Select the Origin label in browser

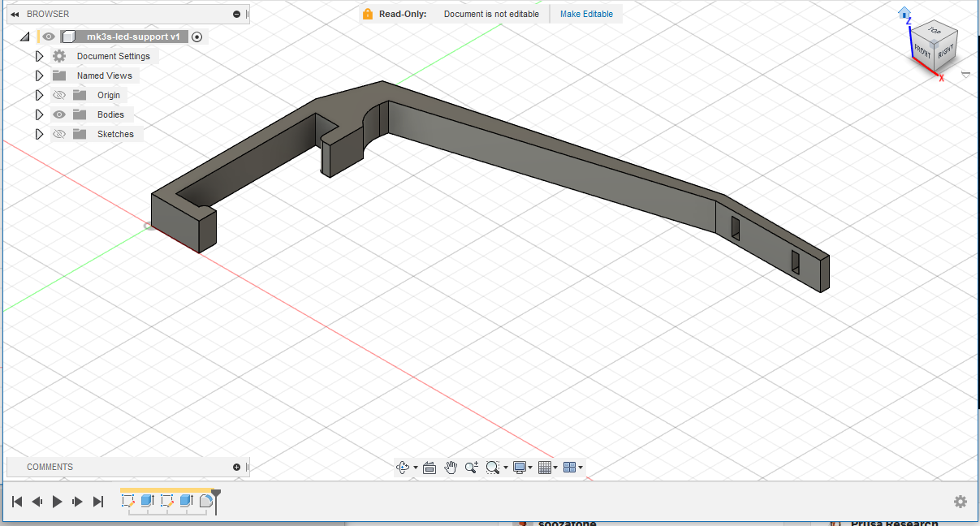click(109, 95)
